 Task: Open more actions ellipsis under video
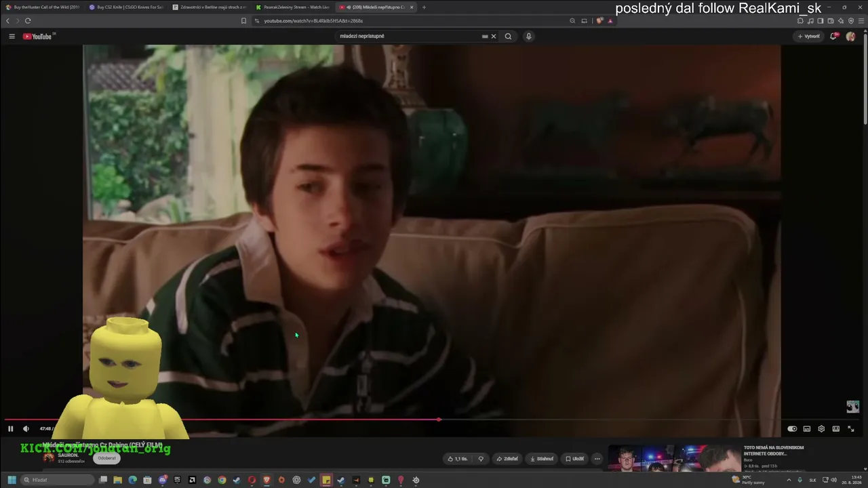coord(597,459)
